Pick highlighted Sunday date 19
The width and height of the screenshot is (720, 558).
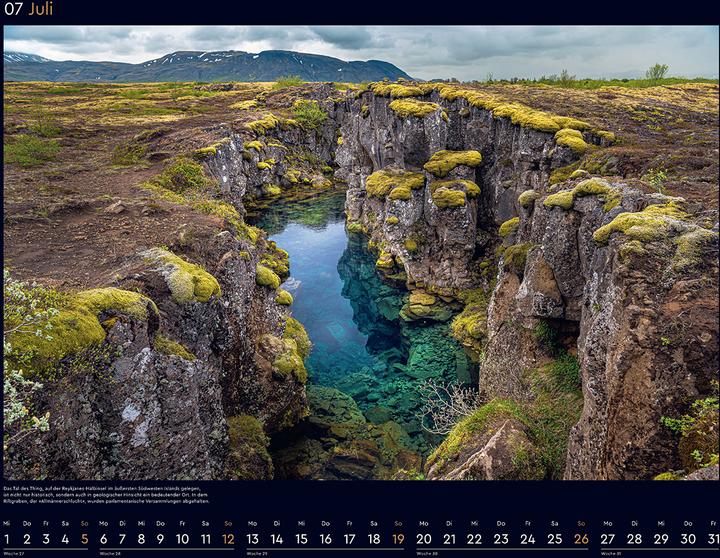(x=398, y=538)
